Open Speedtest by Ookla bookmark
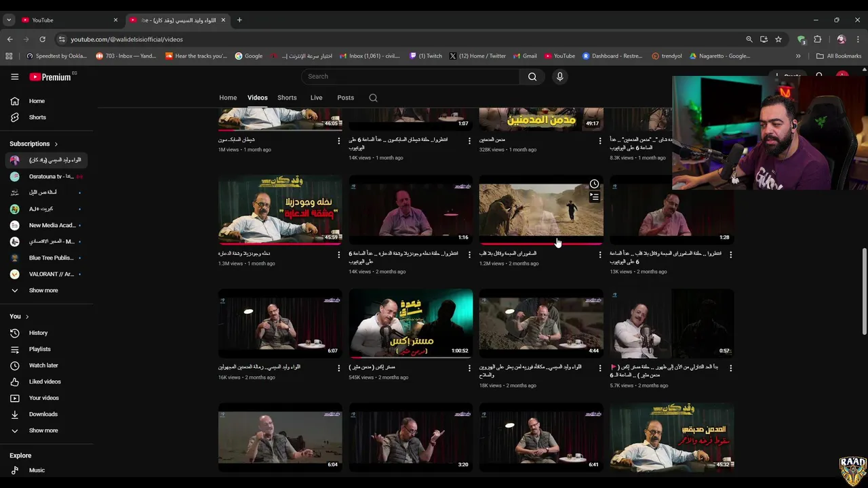 click(56, 56)
